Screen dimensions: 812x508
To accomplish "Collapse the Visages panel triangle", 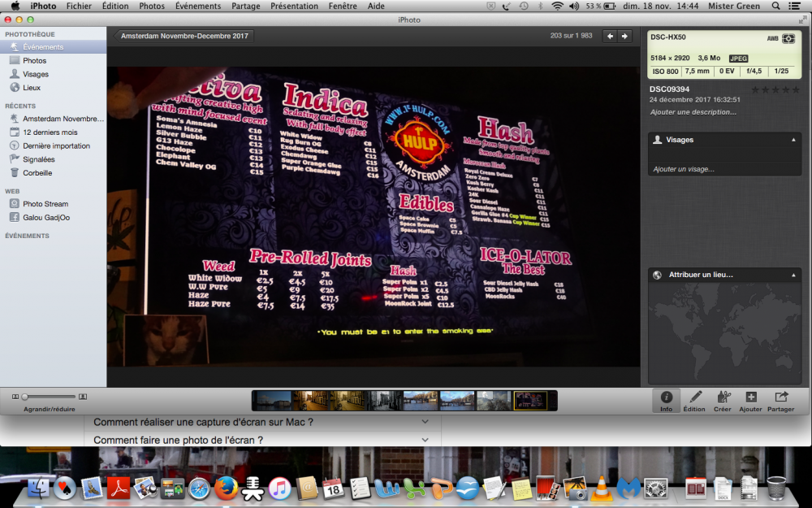I will tap(793, 140).
